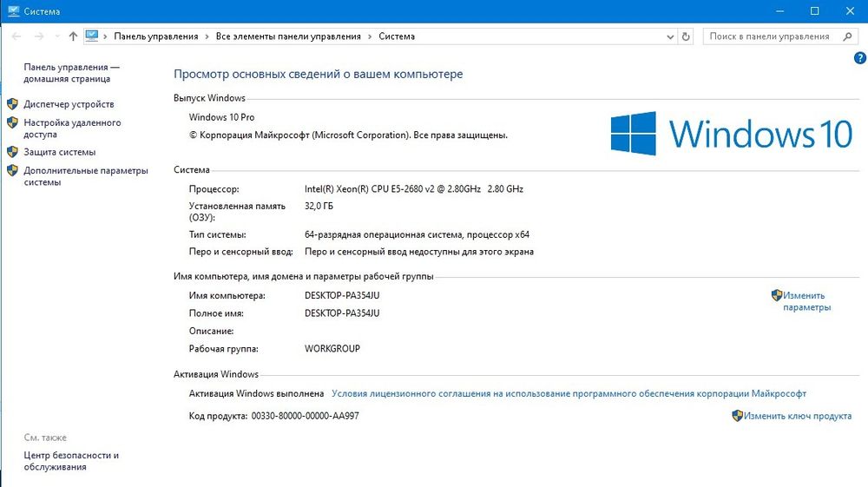
Task: Click shield icon beside Защита системы
Action: 12,152
